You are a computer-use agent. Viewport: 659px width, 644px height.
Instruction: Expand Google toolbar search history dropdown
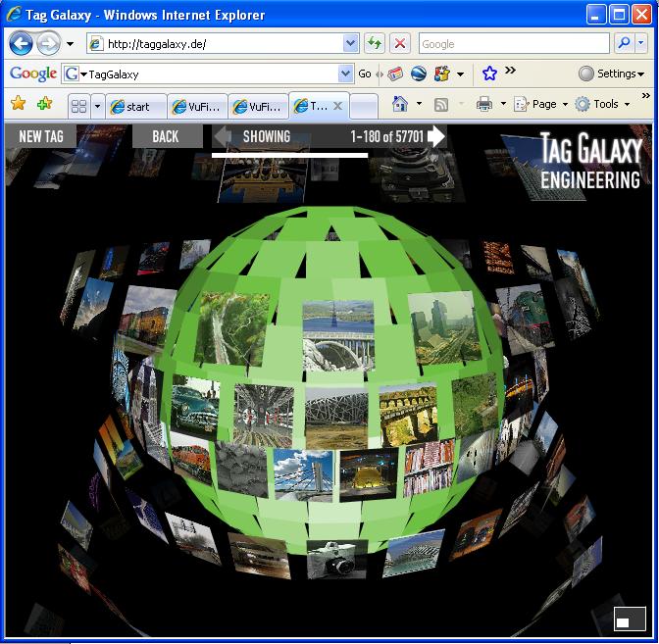345,74
